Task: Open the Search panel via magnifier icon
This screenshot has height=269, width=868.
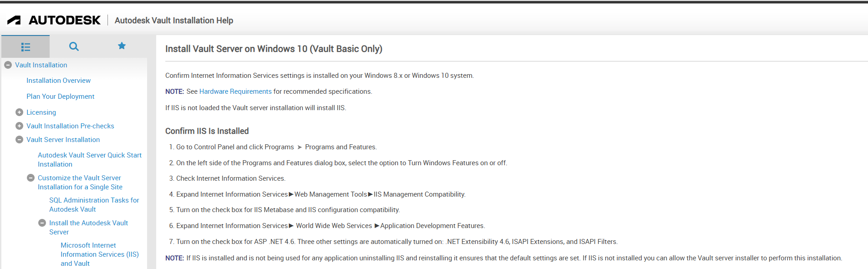Action: click(73, 46)
